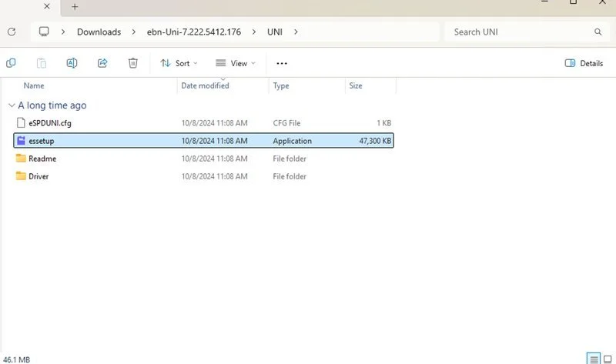Click the Paste icon in toolbar
Viewport: 616px width, 364px height.
click(x=42, y=63)
